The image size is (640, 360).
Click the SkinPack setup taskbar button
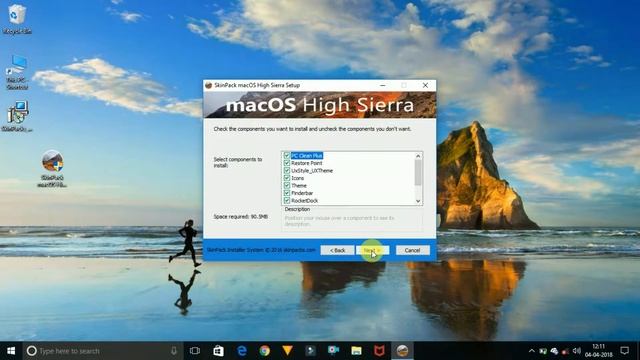pyautogui.click(x=402, y=351)
